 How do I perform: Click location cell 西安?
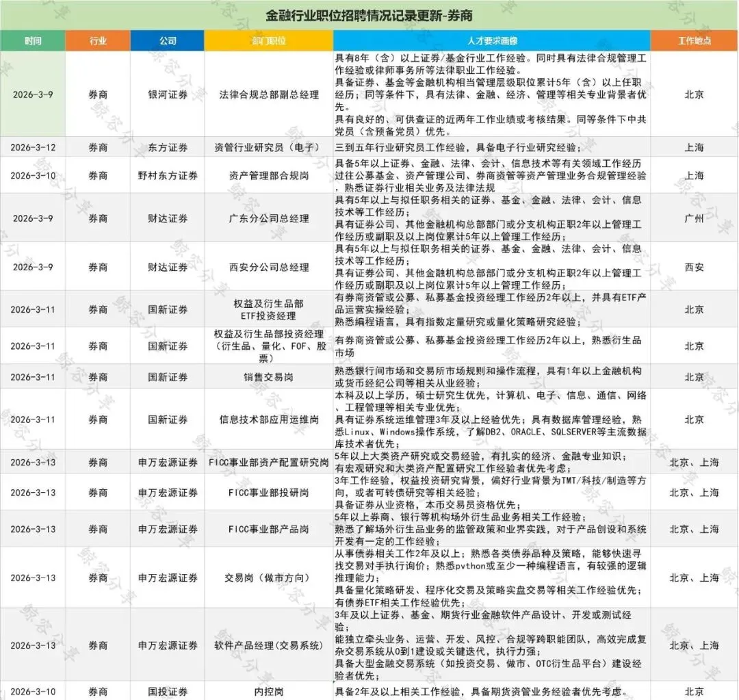(695, 267)
